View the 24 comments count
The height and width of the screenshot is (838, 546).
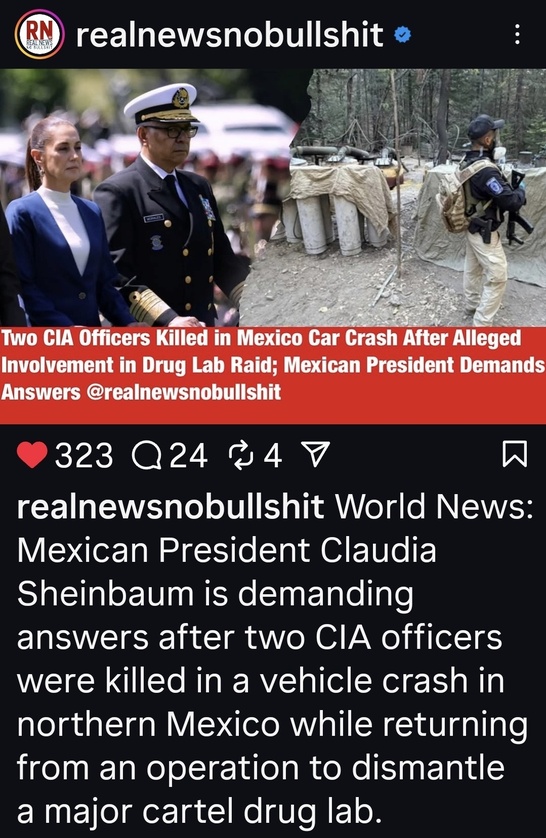tap(189, 455)
